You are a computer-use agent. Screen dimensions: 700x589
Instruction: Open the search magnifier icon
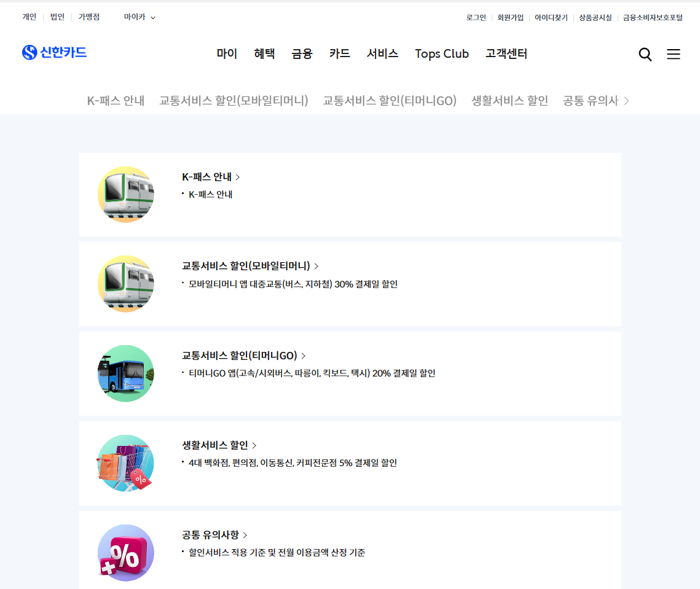(645, 55)
